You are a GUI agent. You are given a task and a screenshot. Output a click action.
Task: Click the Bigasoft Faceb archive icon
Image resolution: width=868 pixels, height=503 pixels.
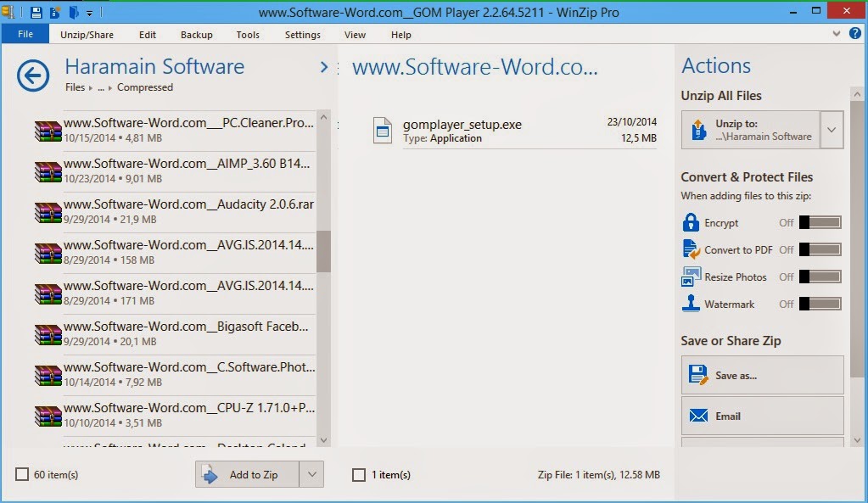(48, 334)
